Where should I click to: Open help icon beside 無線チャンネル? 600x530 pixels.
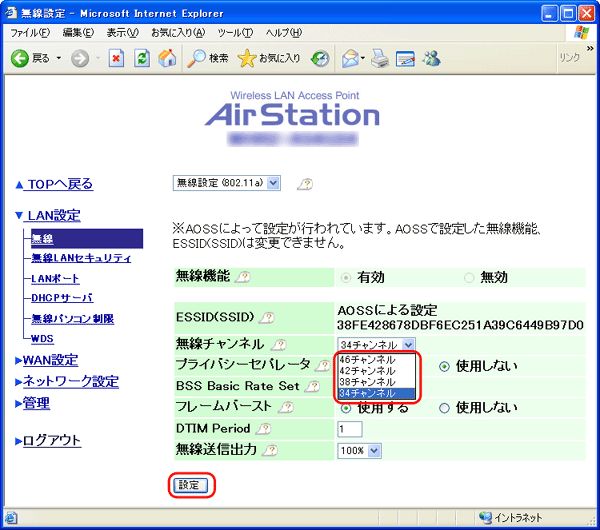[279, 345]
